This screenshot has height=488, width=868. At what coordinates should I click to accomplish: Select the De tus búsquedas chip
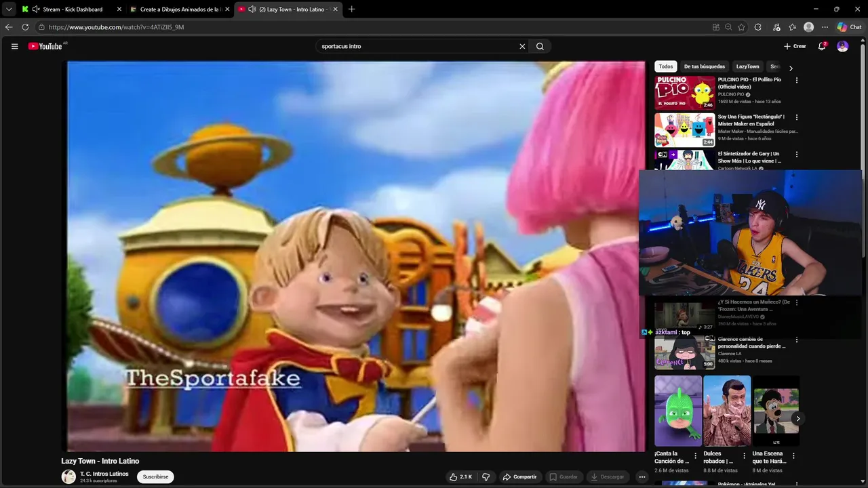point(704,66)
